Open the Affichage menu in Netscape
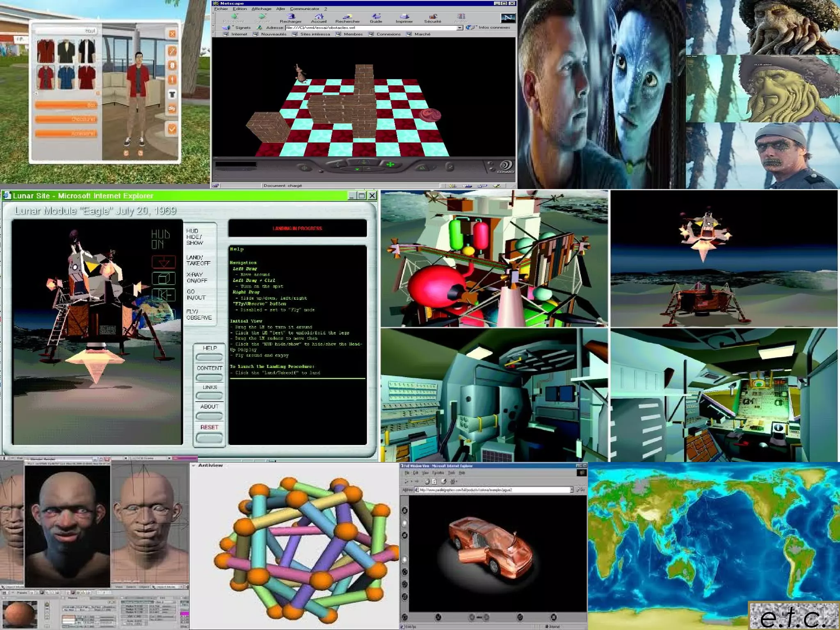Image resolution: width=840 pixels, height=630 pixels. coord(261,9)
